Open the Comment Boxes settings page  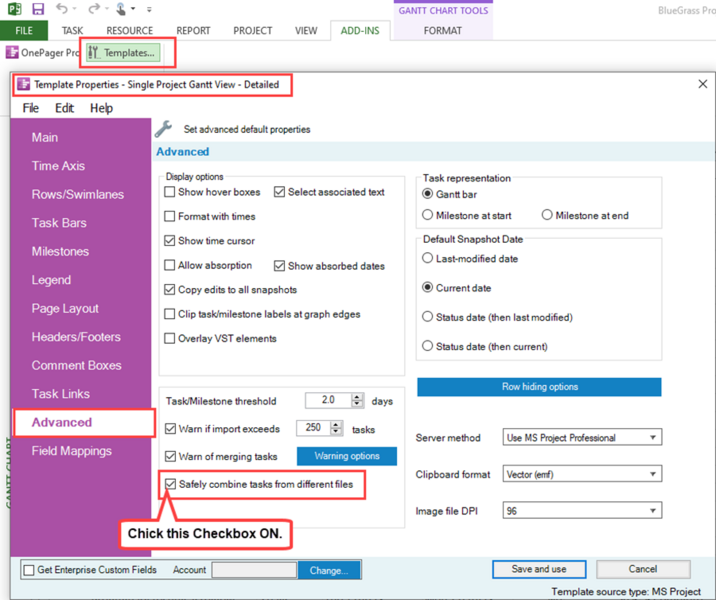pyautogui.click(x=76, y=365)
